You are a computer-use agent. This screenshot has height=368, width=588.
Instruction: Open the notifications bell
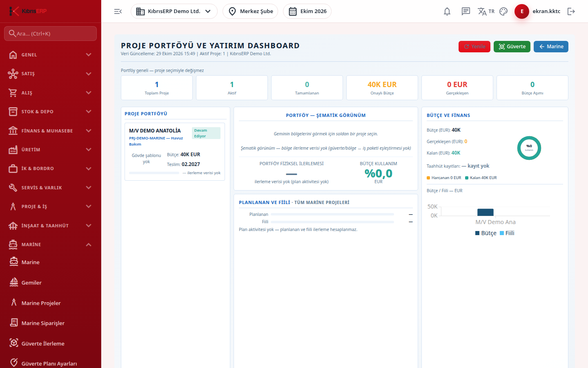(x=447, y=11)
